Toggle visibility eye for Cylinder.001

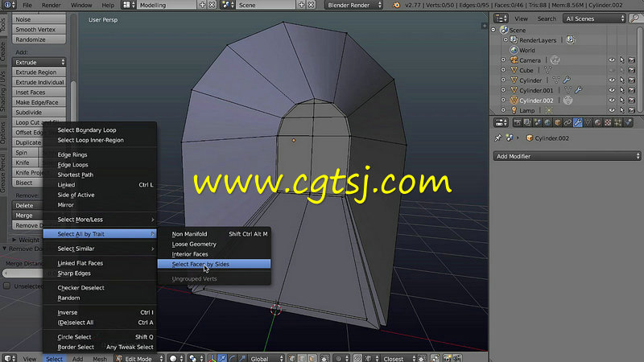click(x=612, y=90)
